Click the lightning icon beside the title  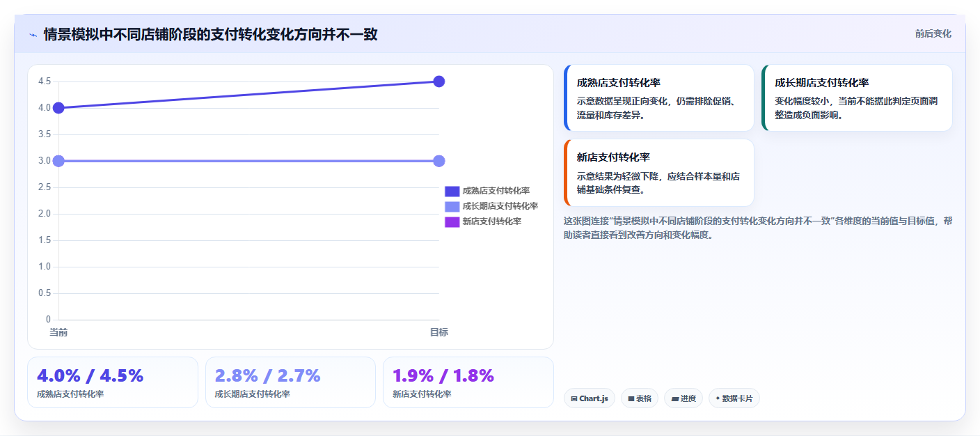[33, 35]
